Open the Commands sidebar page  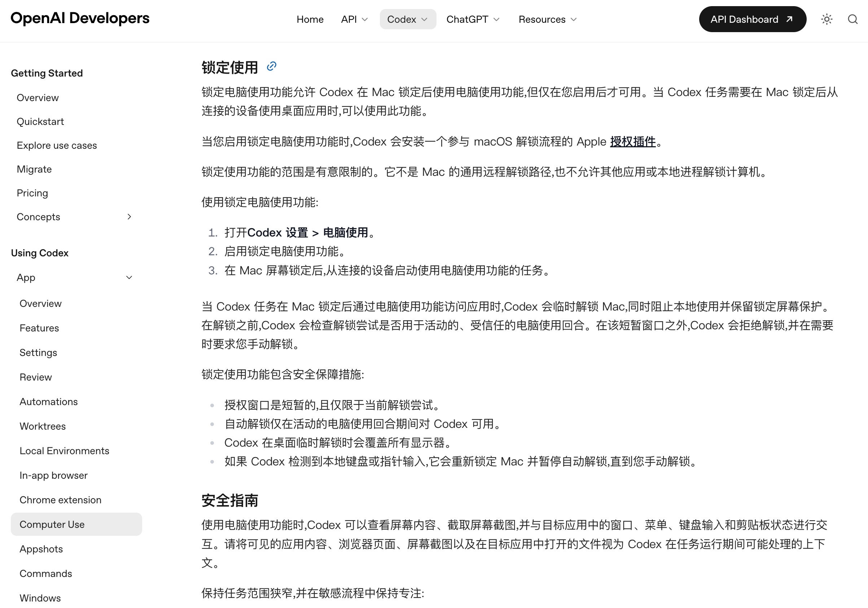point(46,574)
